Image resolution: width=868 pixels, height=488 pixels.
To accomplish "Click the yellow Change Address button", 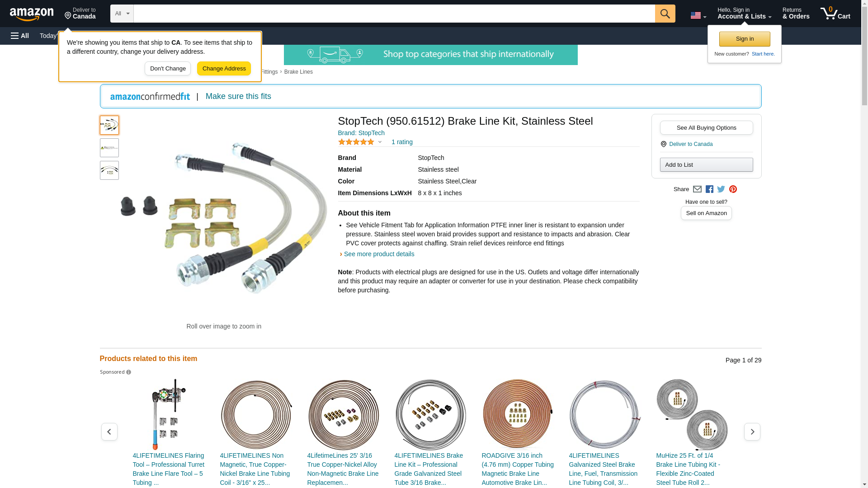I will point(224,69).
